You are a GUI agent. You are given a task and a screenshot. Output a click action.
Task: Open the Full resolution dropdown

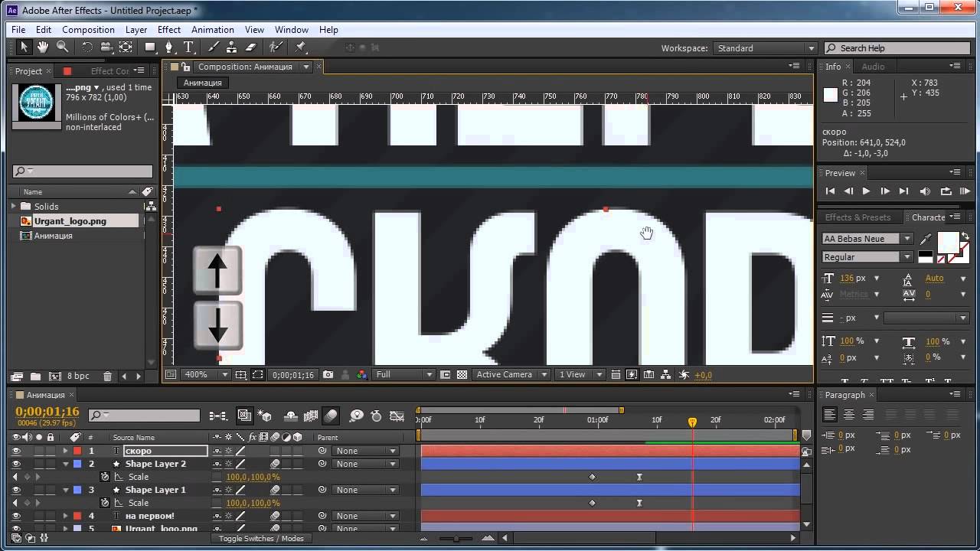[x=404, y=375]
